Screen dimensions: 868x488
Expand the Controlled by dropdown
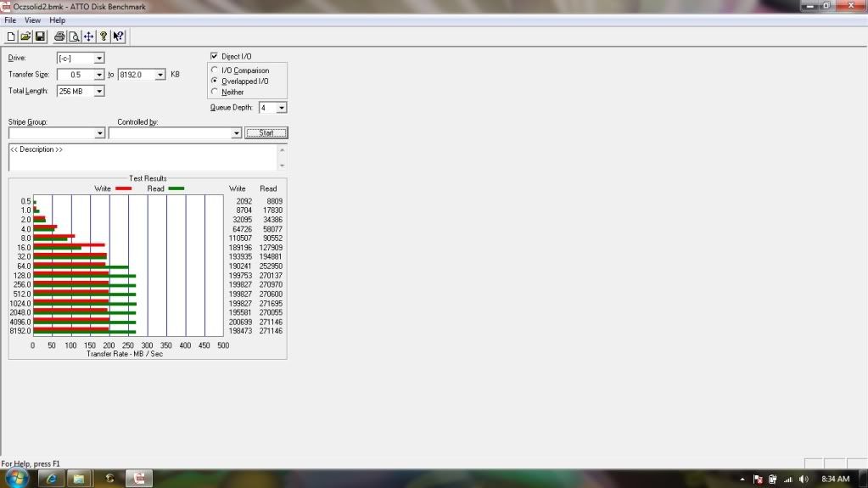[x=237, y=133]
